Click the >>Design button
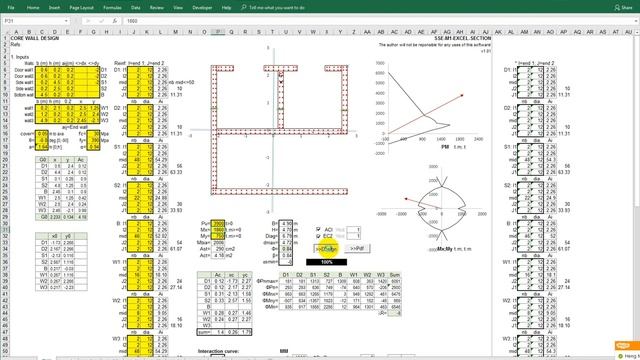The height and width of the screenshot is (360, 640). [327, 249]
